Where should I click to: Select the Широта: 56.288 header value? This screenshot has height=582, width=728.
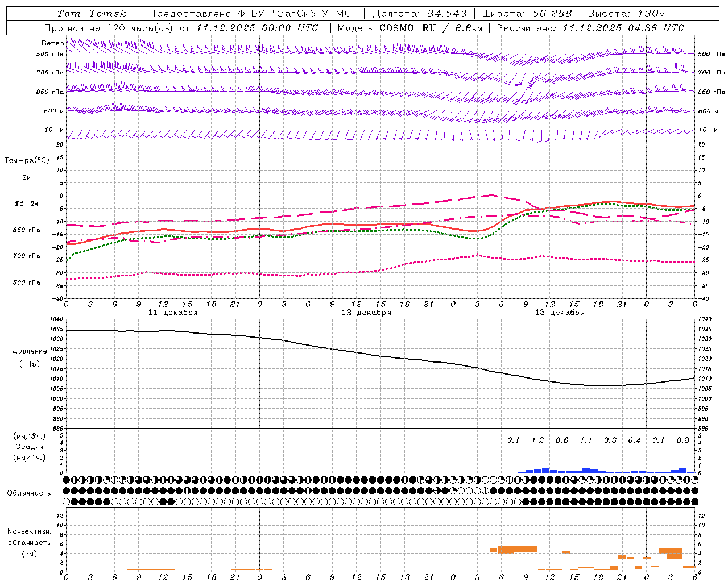tap(527, 14)
